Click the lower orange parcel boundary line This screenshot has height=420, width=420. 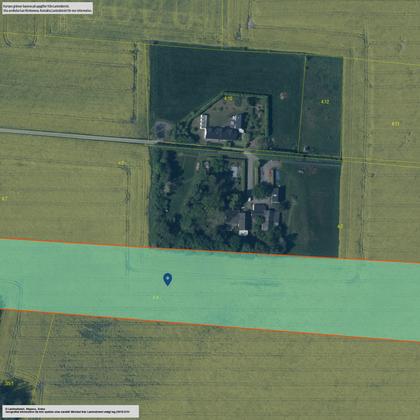pyautogui.click(x=210, y=325)
